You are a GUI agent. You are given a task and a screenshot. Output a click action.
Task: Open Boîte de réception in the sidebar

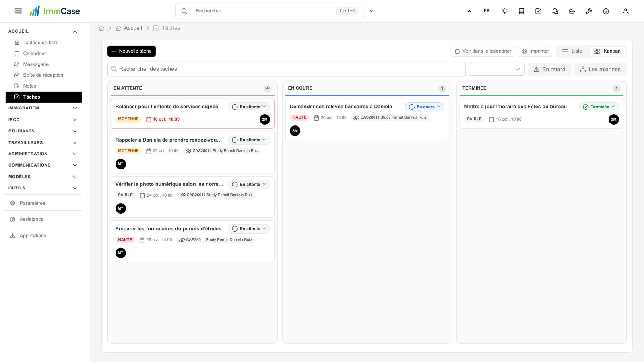point(43,75)
